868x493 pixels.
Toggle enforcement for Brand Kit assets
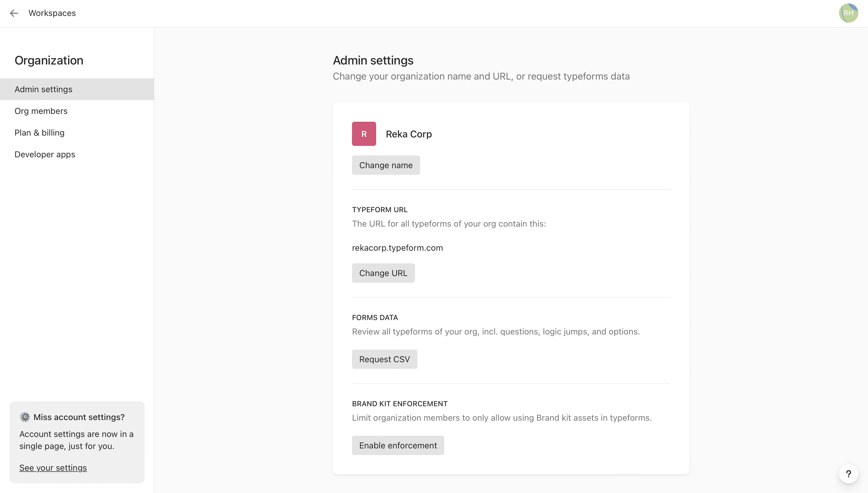398,445
